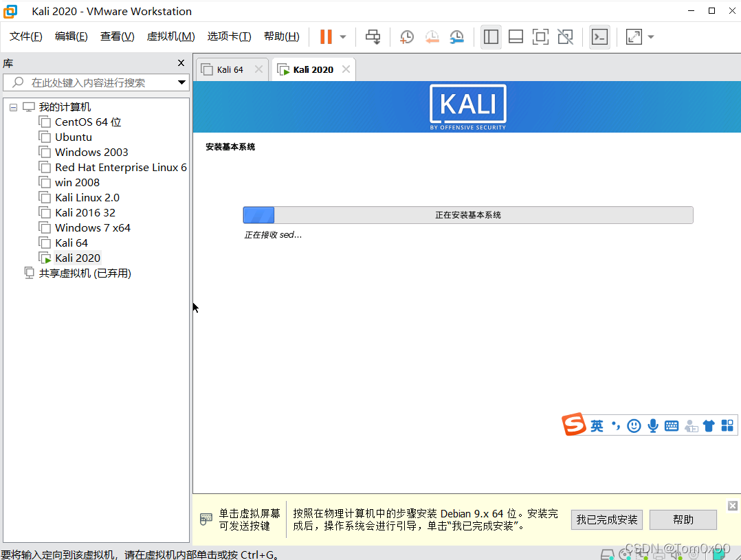Image resolution: width=741 pixels, height=560 pixels.
Task: Toggle the Sogou punctuation mode icon
Action: (x=615, y=426)
